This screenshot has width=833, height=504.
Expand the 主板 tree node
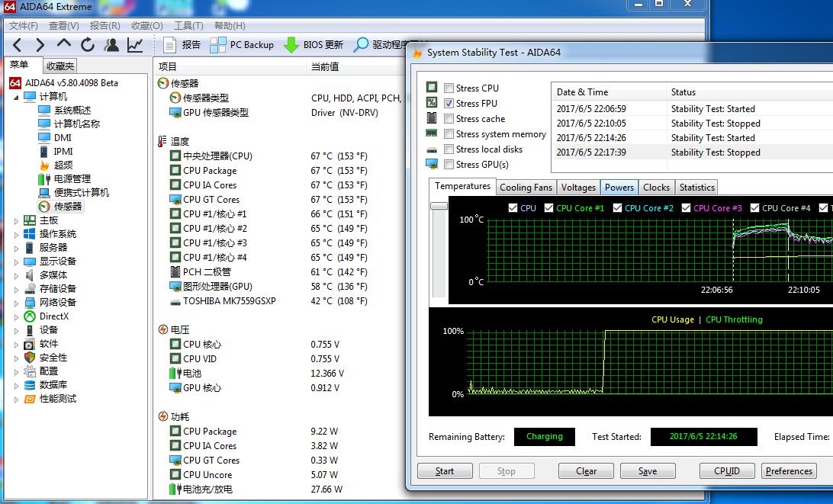point(17,221)
